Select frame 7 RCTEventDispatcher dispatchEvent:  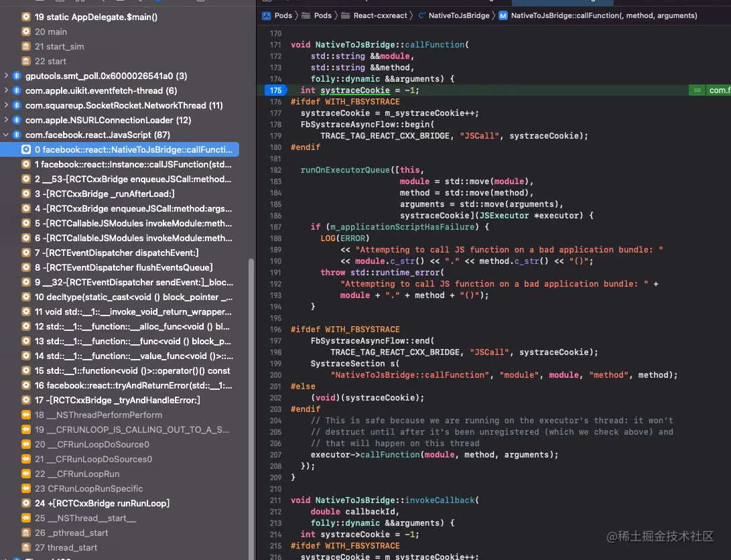pyautogui.click(x=111, y=253)
